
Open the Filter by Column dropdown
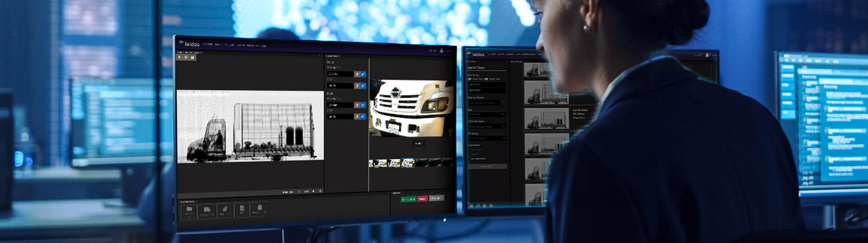tap(486, 103)
